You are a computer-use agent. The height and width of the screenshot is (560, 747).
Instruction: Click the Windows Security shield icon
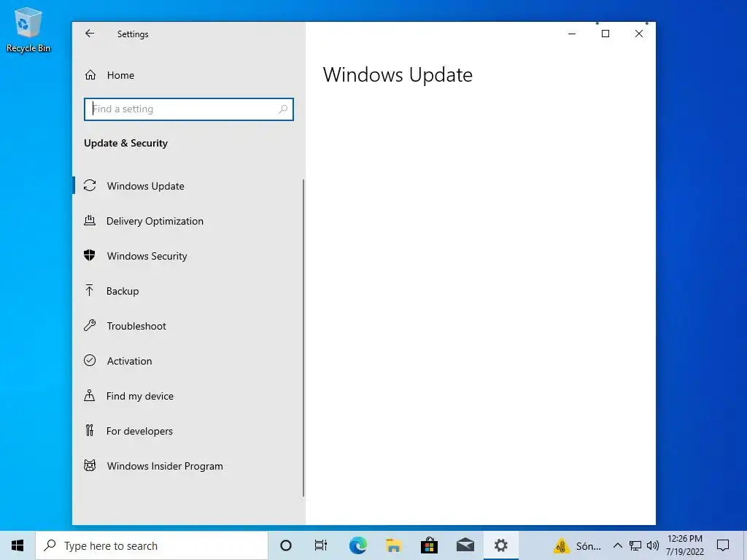[x=90, y=255]
